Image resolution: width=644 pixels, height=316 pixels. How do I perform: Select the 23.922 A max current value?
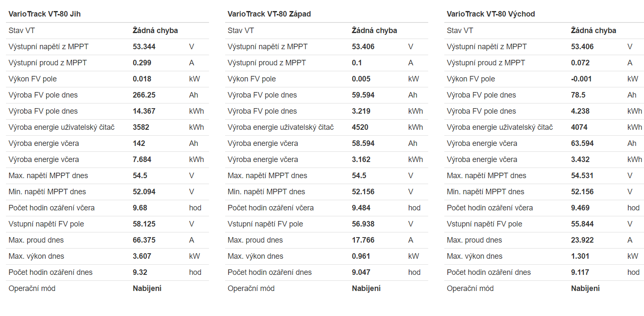click(583, 240)
